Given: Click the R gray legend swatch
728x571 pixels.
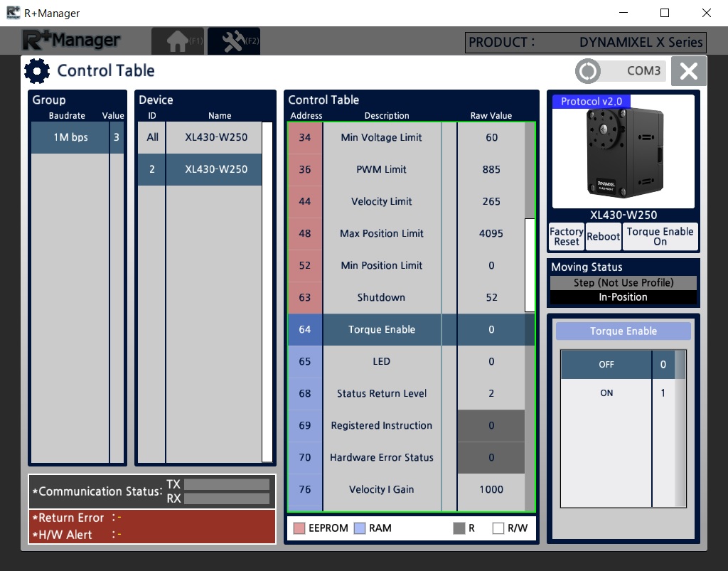Looking at the screenshot, I should click(x=459, y=528).
